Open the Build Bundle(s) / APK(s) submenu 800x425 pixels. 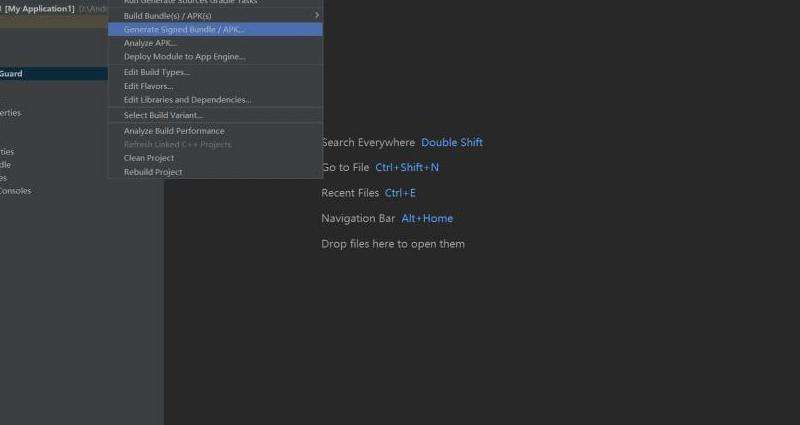(215, 16)
